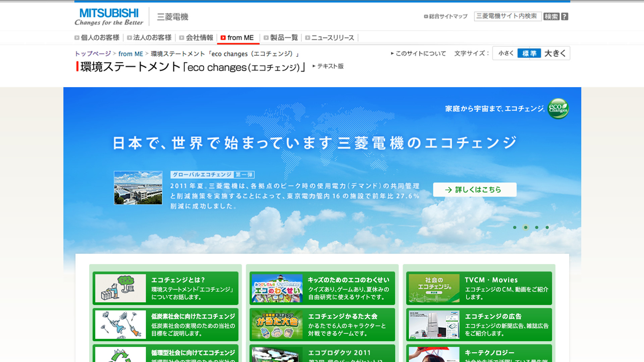Click the 三菱電機 wordmark in the header
Screen dimensions: 644x362
pos(173,17)
